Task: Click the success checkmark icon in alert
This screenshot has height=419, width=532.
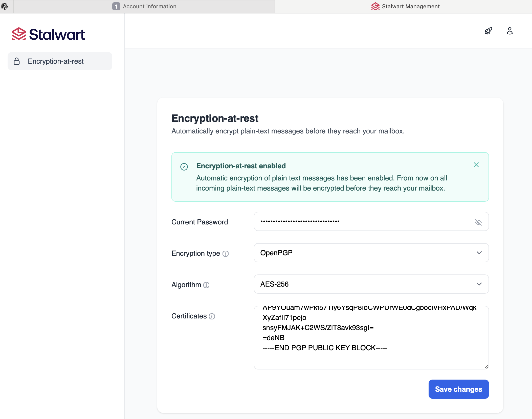Action: 184,167
